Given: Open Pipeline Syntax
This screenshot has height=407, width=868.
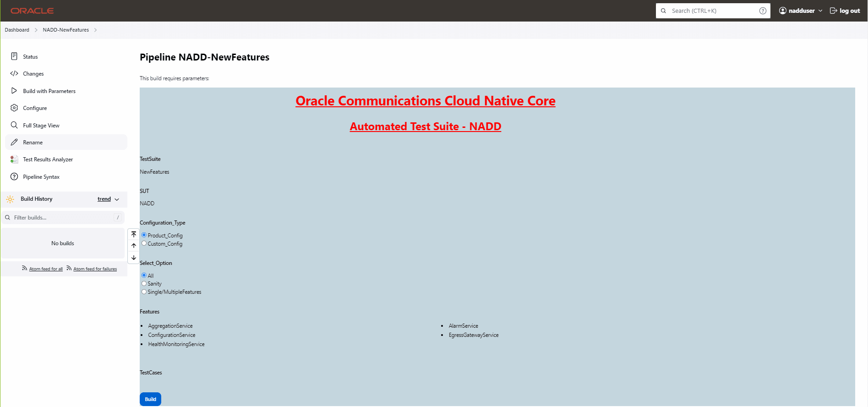Looking at the screenshot, I should click(x=66, y=176).
